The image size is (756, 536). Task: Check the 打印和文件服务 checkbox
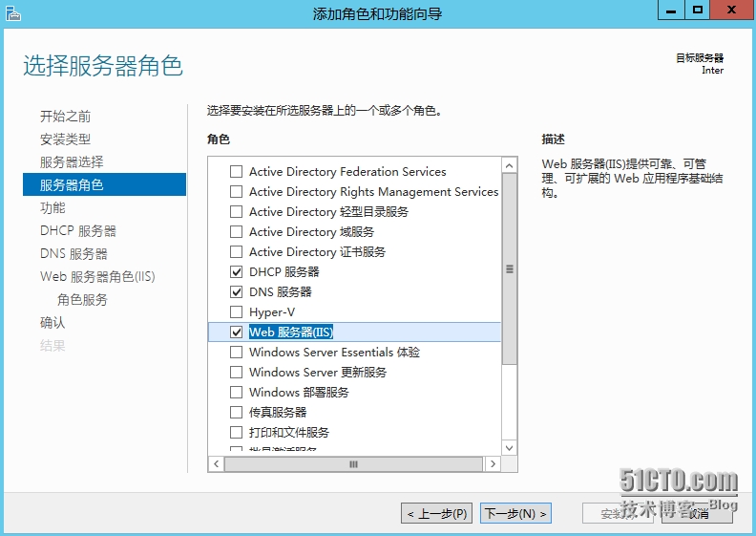[x=237, y=432]
